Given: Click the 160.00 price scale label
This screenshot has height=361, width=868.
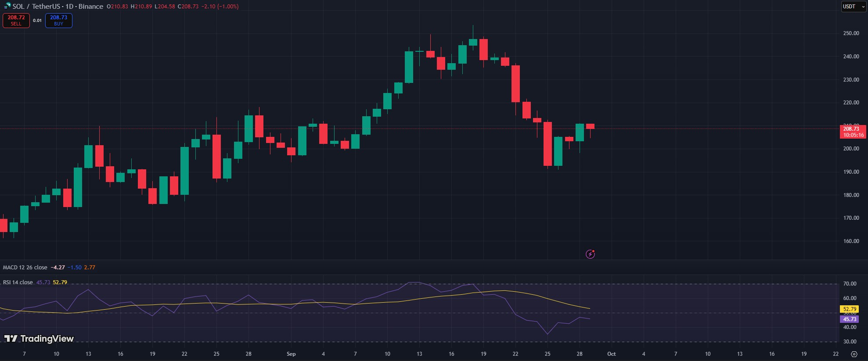Looking at the screenshot, I should 851,241.
